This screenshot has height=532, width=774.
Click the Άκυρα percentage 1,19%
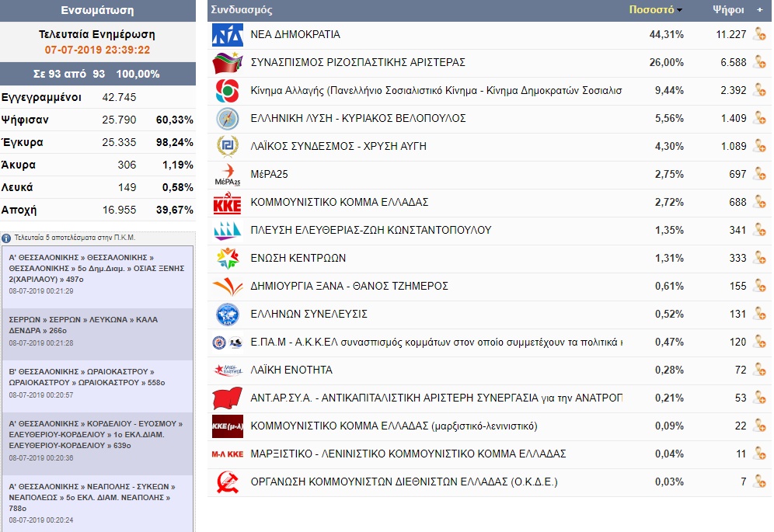click(x=178, y=165)
